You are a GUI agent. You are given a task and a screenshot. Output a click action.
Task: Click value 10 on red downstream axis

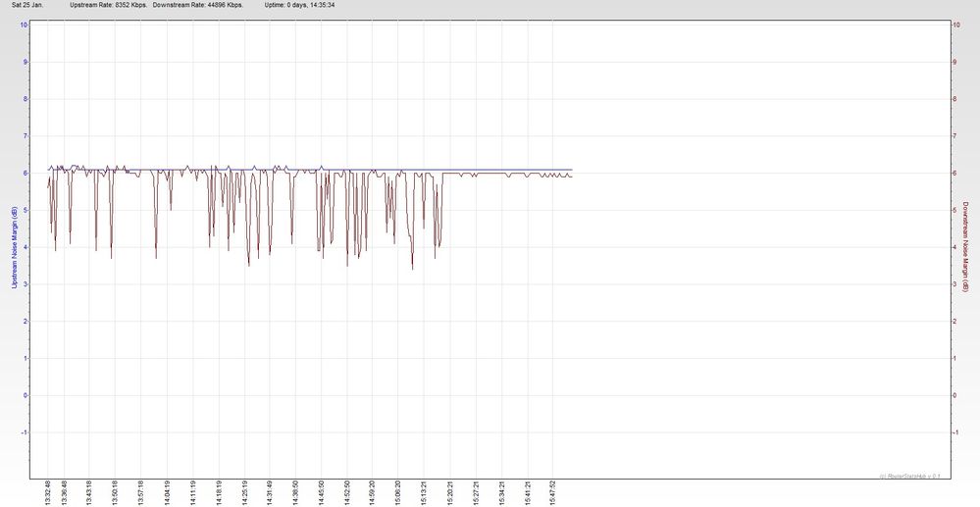[x=956, y=25]
